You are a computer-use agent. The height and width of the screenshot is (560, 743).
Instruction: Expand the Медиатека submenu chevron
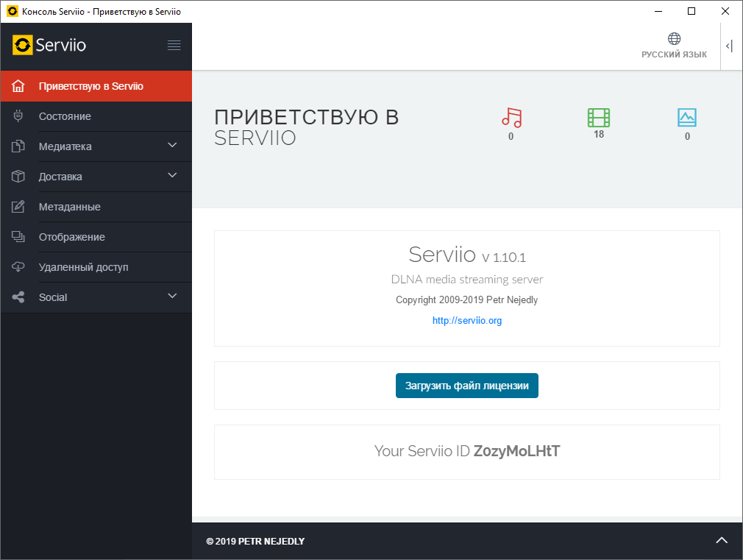pyautogui.click(x=172, y=145)
